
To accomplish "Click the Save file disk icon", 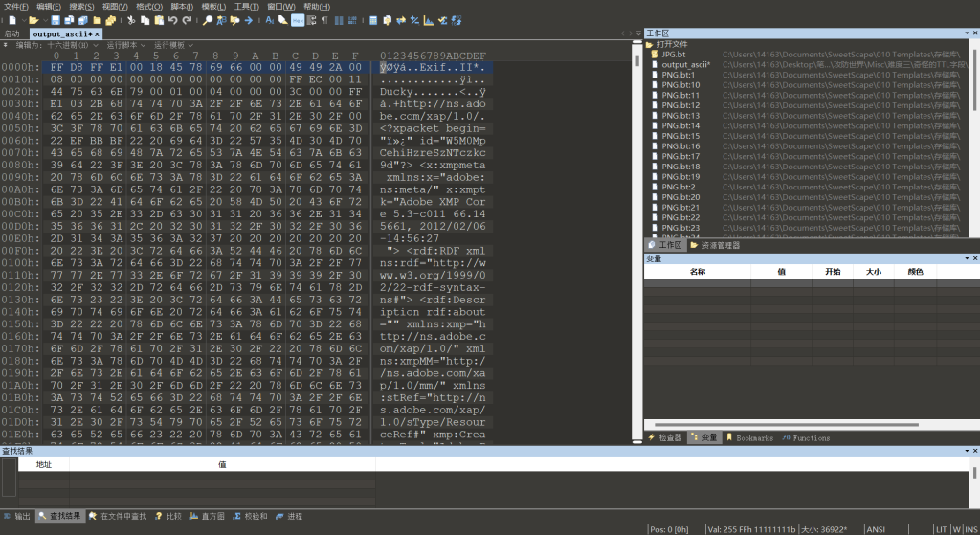I will (x=56, y=19).
